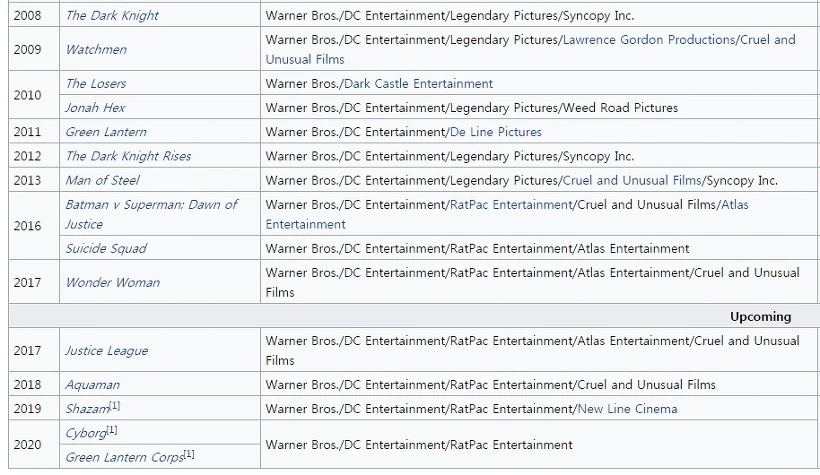Follow the New Line Cinema link
The height and width of the screenshot is (475, 820).
click(627, 409)
